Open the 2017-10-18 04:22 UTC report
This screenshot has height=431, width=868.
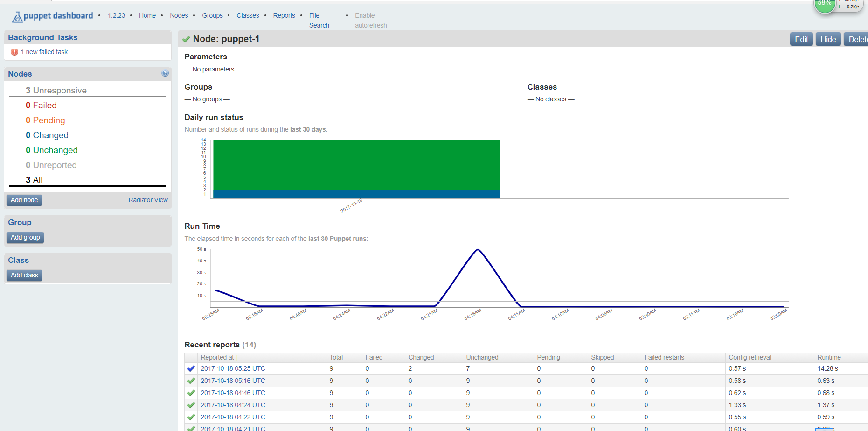coord(233,417)
